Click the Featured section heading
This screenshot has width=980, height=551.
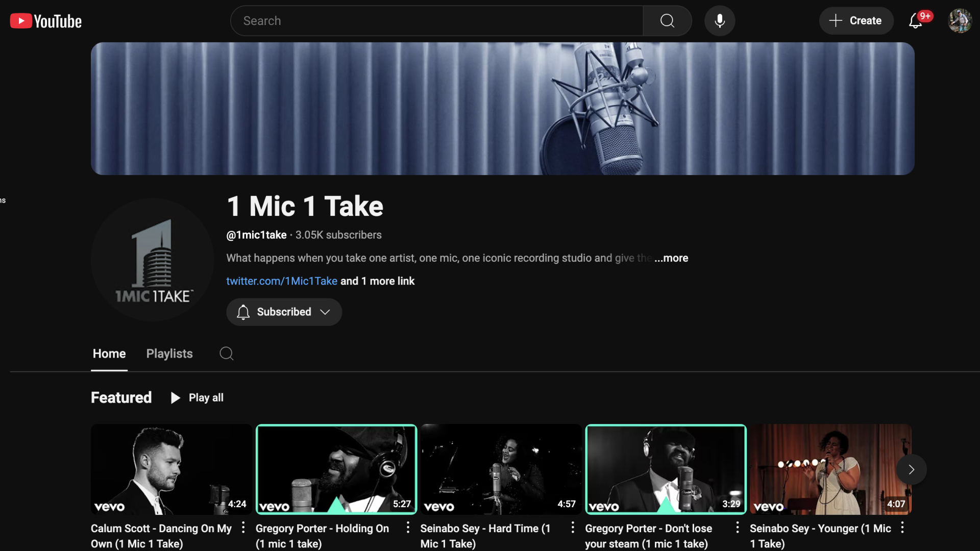coord(121,398)
